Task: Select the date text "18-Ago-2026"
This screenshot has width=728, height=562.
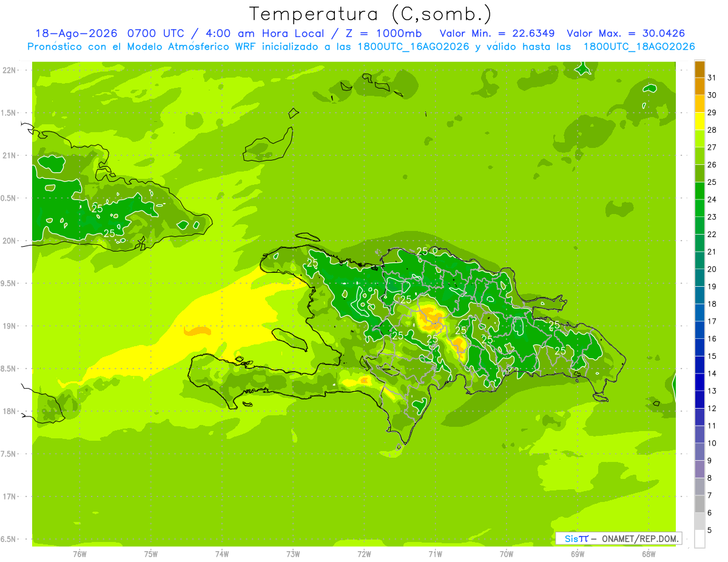Action: pyautogui.click(x=76, y=33)
